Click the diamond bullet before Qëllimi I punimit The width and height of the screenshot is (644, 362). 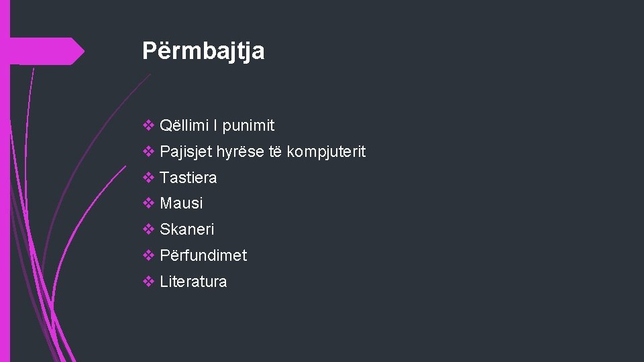tap(149, 125)
